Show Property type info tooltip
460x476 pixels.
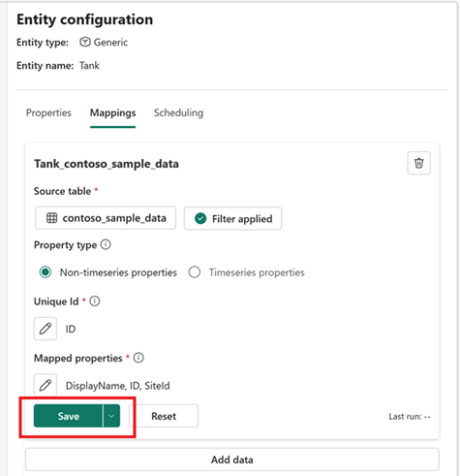point(106,244)
